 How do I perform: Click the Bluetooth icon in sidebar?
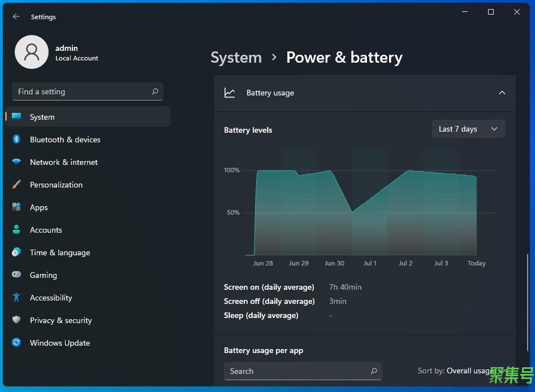(x=16, y=139)
